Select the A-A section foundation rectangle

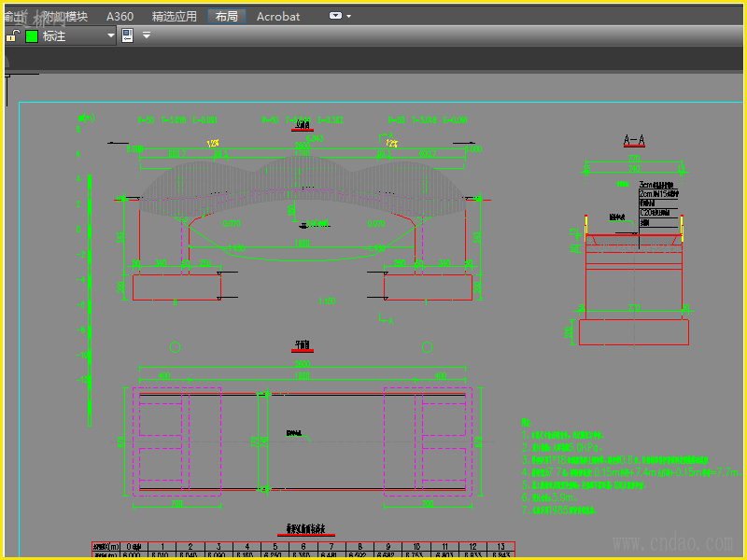click(x=633, y=331)
